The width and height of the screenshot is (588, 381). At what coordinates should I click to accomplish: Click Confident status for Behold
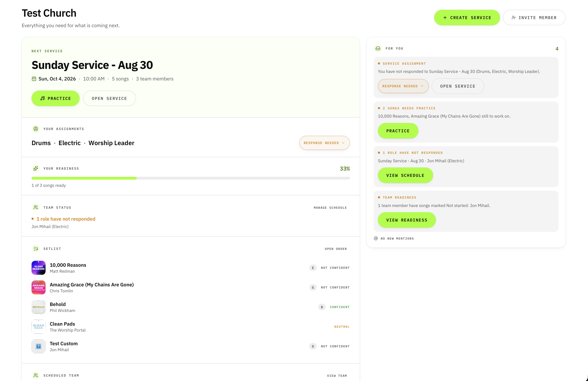(340, 307)
